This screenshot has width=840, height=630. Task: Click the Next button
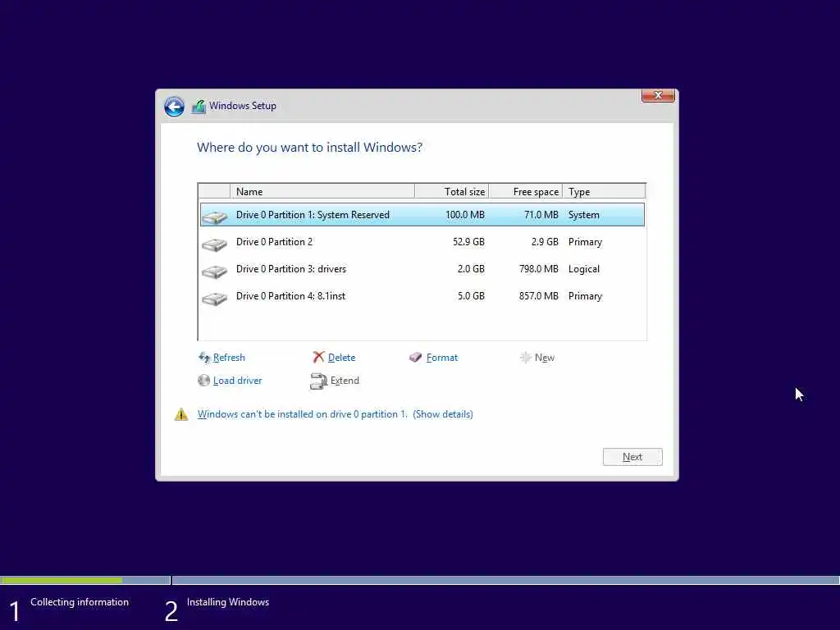pyautogui.click(x=632, y=457)
